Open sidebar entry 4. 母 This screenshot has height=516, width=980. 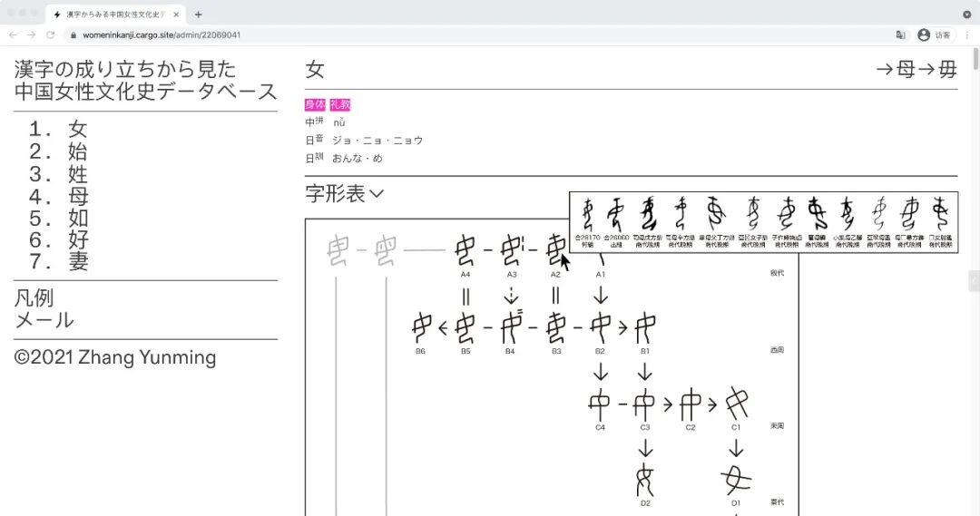pyautogui.click(x=58, y=196)
